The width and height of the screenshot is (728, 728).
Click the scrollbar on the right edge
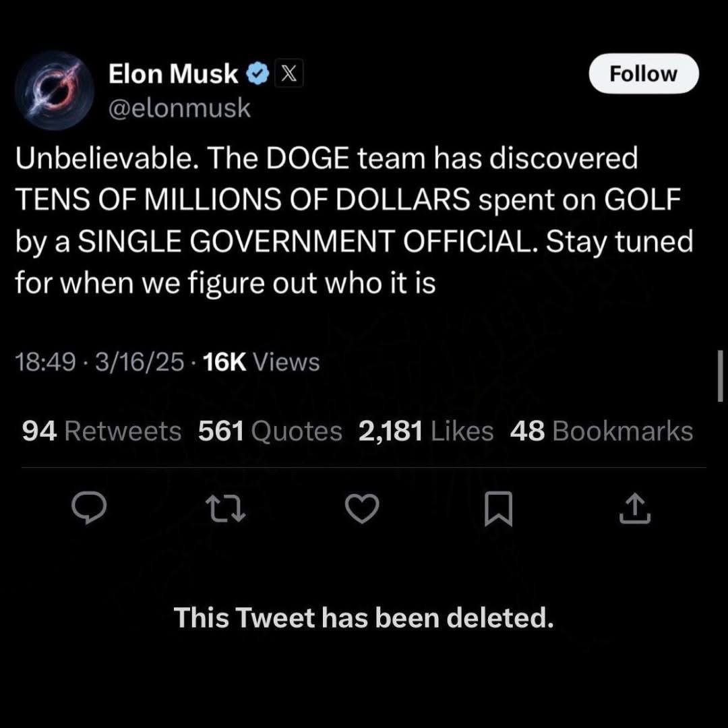(720, 376)
